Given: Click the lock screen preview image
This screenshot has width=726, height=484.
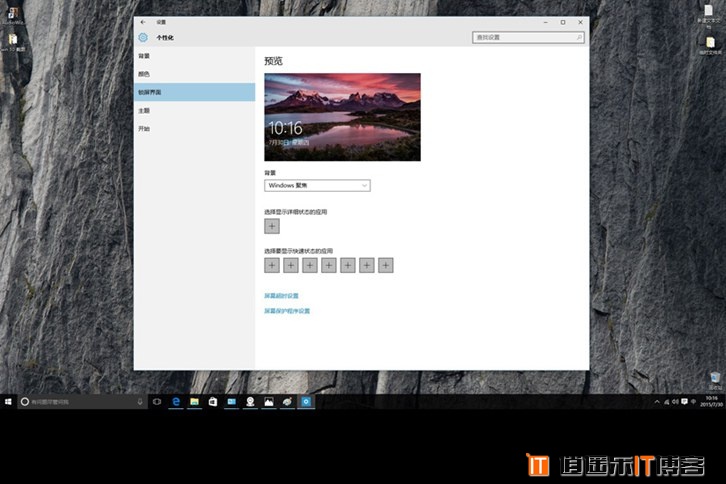Looking at the screenshot, I should (x=342, y=117).
